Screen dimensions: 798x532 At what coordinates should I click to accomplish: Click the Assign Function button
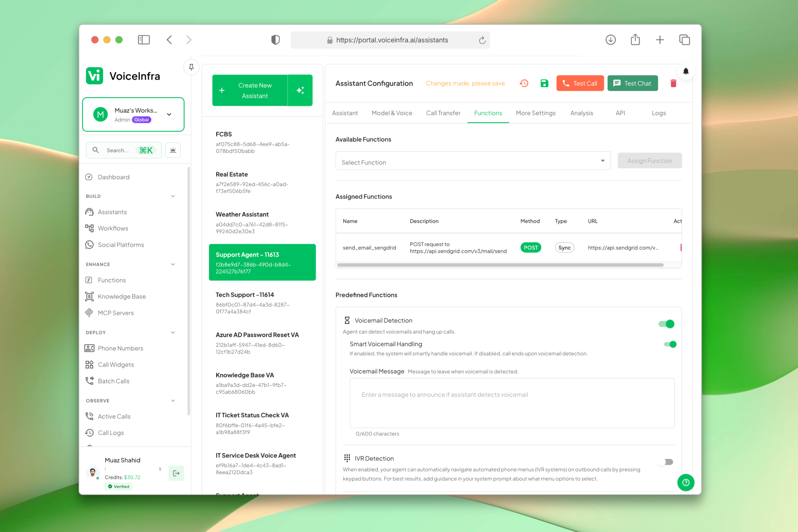650,161
